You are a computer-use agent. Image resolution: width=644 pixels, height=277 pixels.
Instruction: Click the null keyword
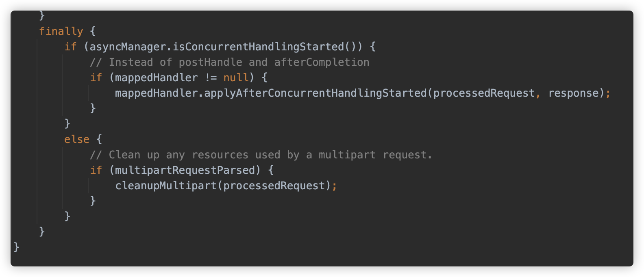pyautogui.click(x=236, y=78)
